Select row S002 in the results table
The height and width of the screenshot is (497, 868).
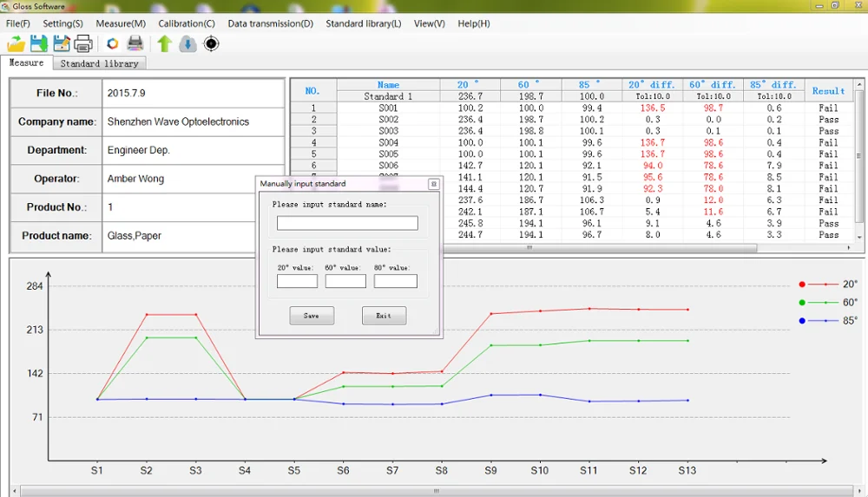[x=388, y=120]
